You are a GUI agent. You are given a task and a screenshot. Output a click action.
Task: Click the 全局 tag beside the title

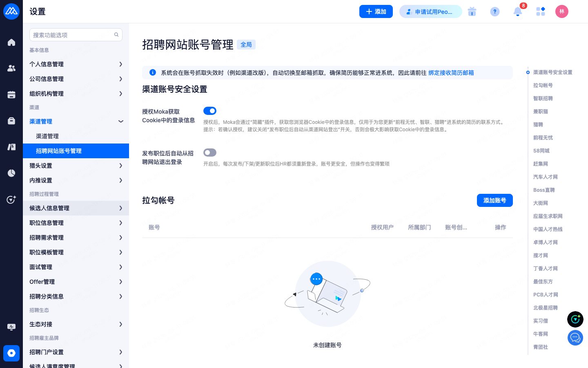[x=246, y=45]
